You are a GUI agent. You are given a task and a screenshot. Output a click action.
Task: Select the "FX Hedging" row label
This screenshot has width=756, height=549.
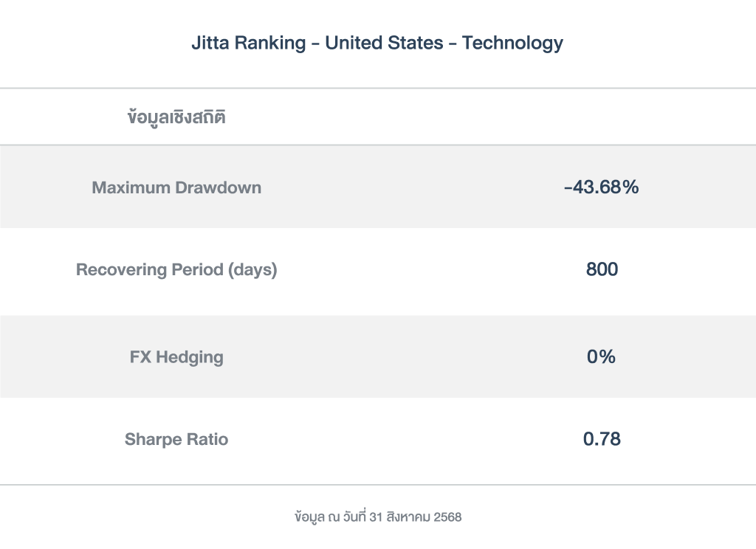(176, 357)
